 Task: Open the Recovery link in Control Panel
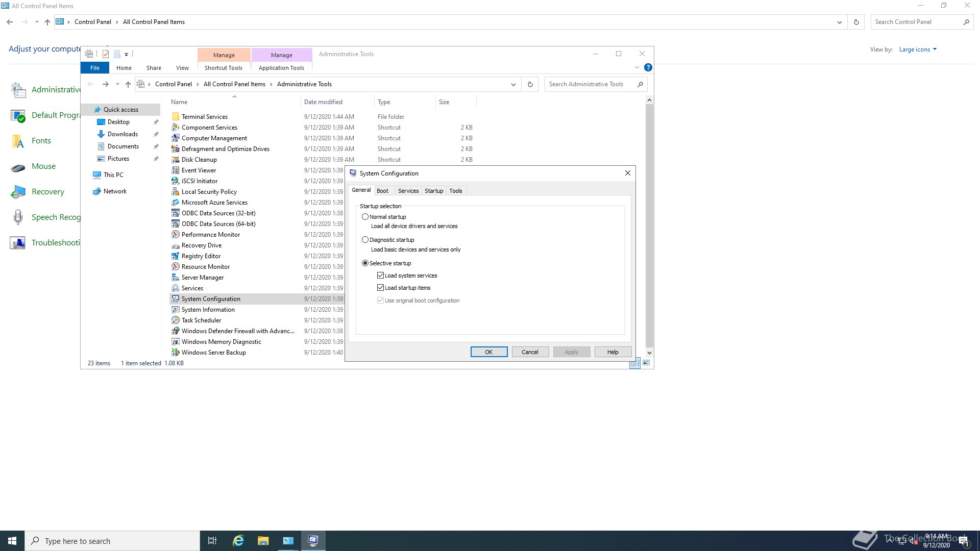pos(48,192)
